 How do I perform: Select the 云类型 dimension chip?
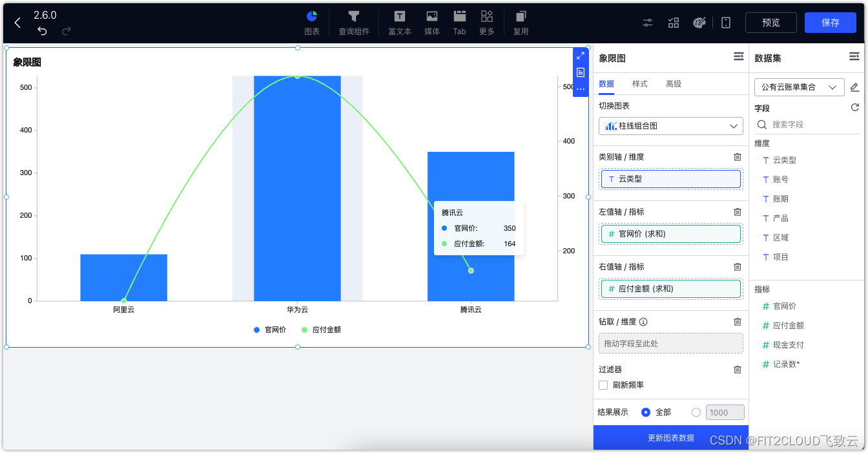tap(671, 179)
